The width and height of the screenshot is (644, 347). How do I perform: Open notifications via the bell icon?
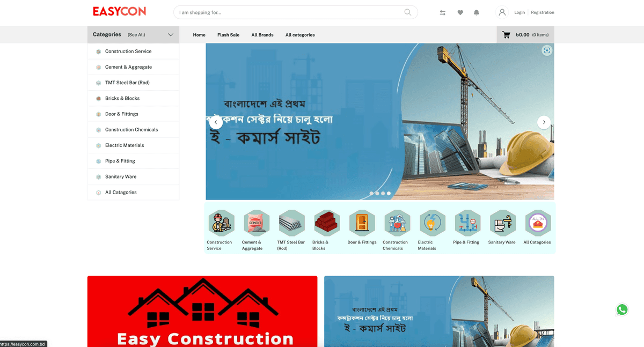tap(477, 12)
